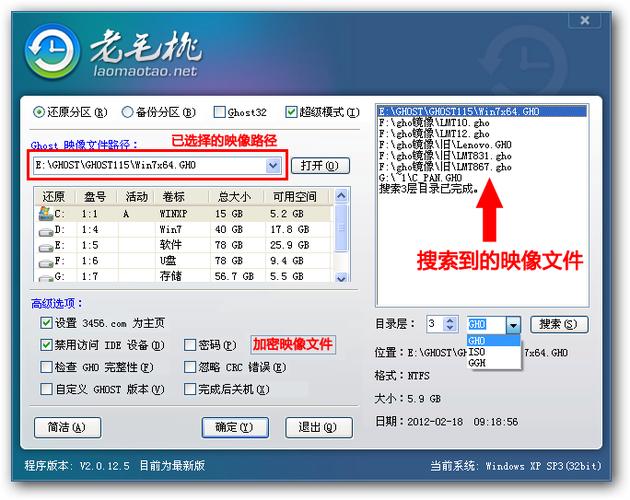Select F:\gho镜像\LMT10.gho in search results
Viewport: 630px width, 500px height.
pyautogui.click(x=433, y=123)
